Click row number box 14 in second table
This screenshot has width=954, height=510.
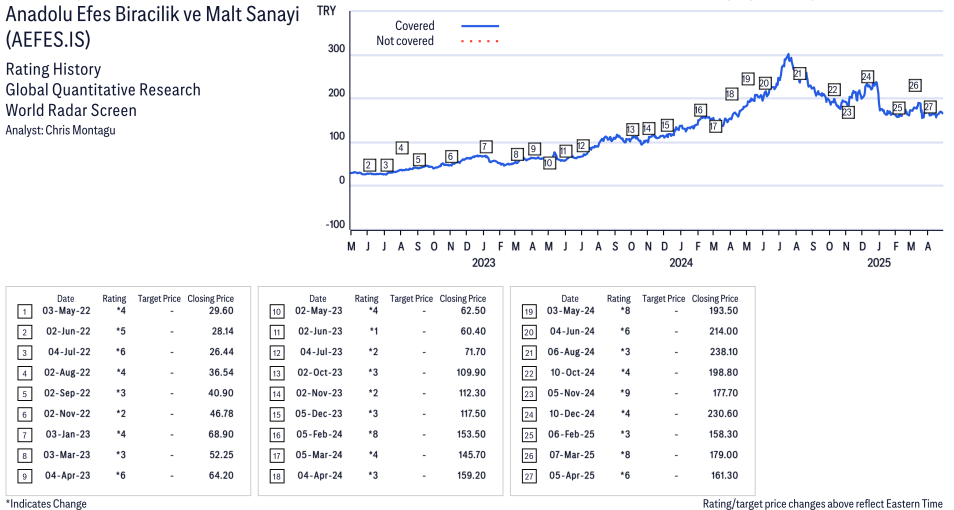[x=277, y=394]
